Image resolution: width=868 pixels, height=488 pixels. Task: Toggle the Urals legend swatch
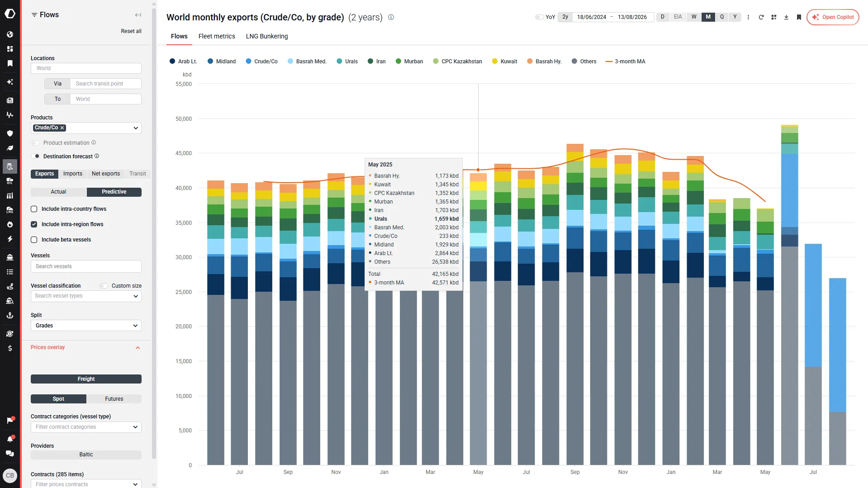pyautogui.click(x=339, y=62)
